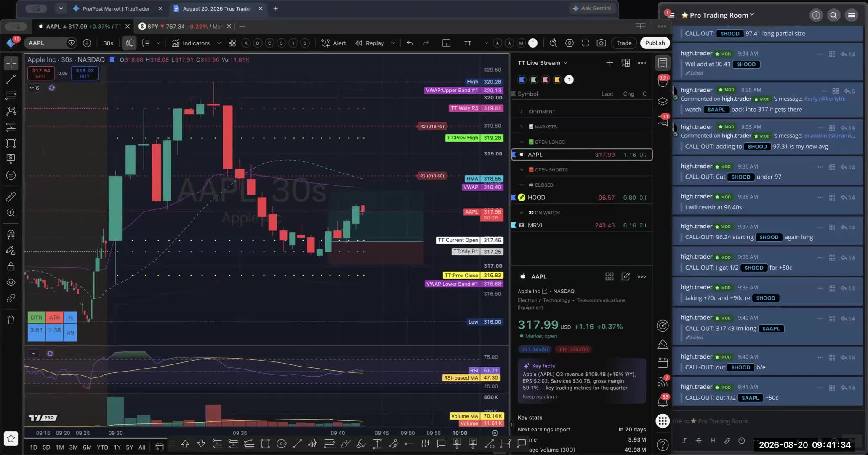Open TT Live Stream watchlist dropdown
Viewport: 868px width, 455px height.
point(543,63)
